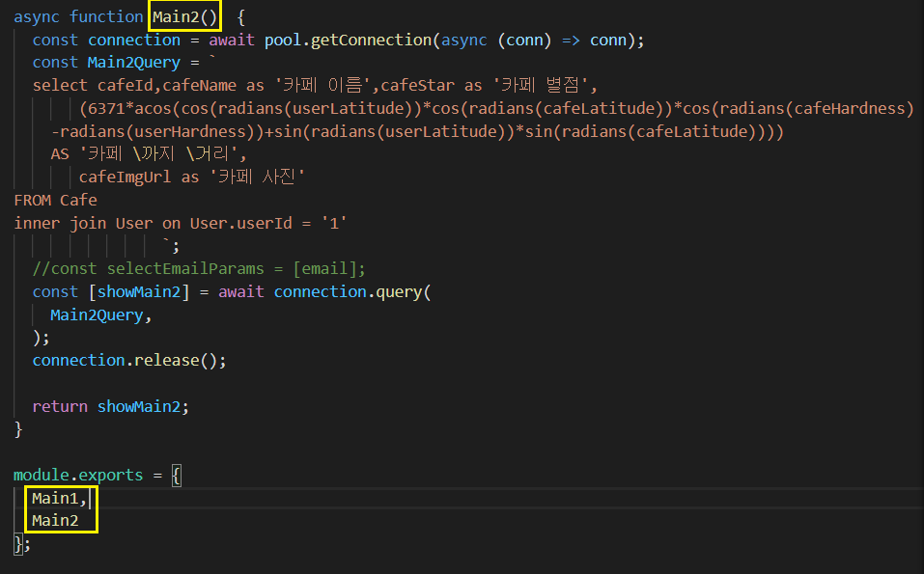
Task: Click the AS '카페 \까지 \거리' alias line
Action: pyautogui.click(x=149, y=154)
